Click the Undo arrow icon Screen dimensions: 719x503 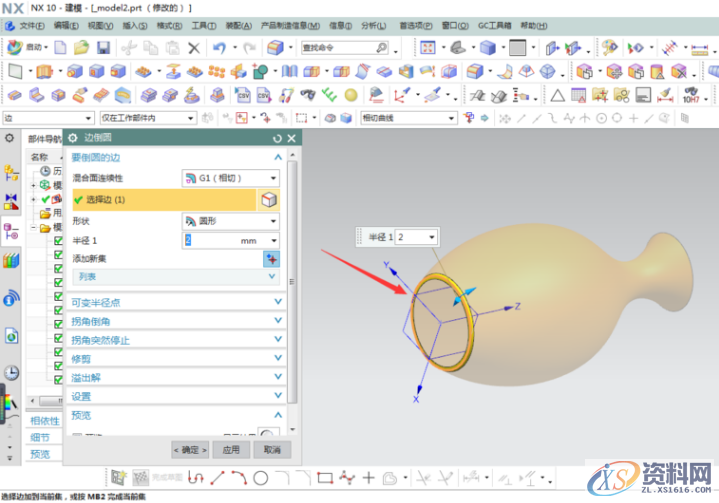pyautogui.click(x=218, y=47)
